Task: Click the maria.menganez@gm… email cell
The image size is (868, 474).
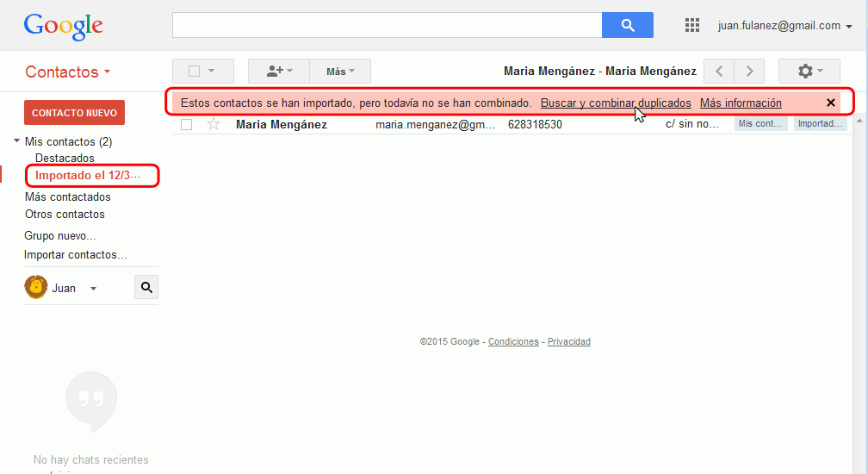Action: [x=435, y=125]
